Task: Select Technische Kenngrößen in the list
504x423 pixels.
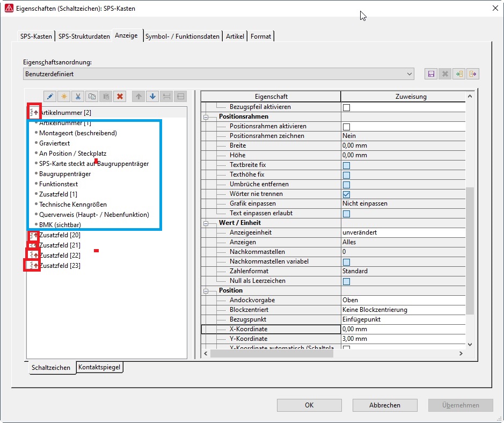Action: click(73, 205)
